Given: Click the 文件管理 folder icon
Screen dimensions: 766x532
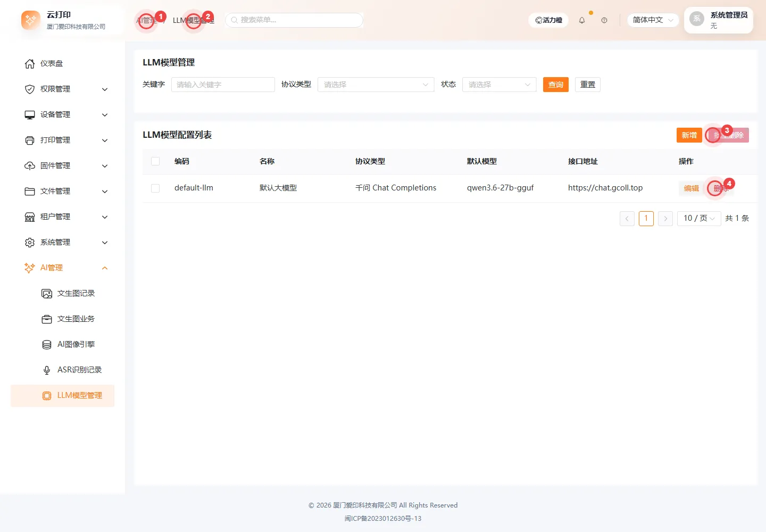Looking at the screenshot, I should pyautogui.click(x=30, y=192).
